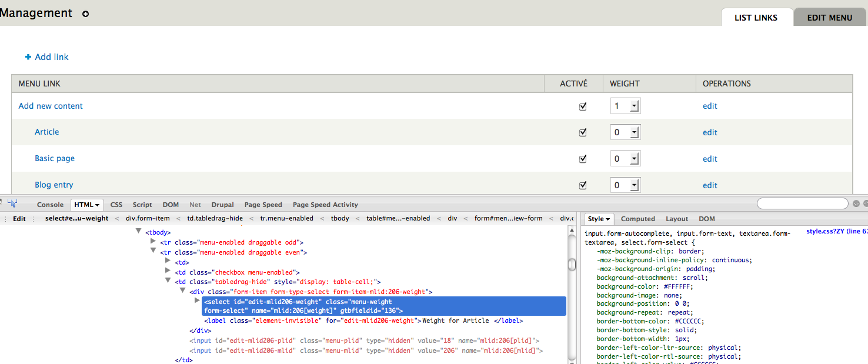Viewport: 868px width, 364px height.
Task: Toggle the enabled checkbox for Add new content
Action: [x=583, y=106]
